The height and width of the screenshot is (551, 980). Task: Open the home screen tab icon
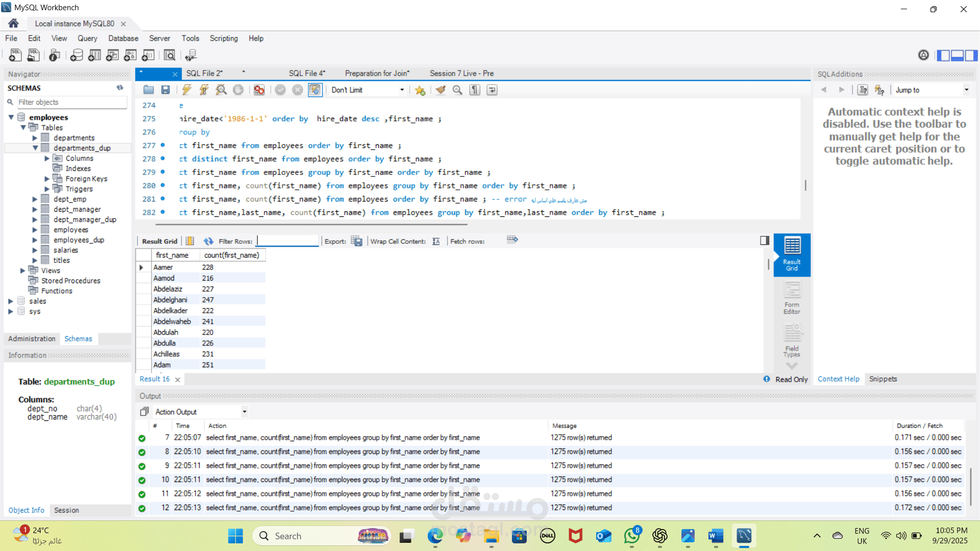[x=13, y=23]
